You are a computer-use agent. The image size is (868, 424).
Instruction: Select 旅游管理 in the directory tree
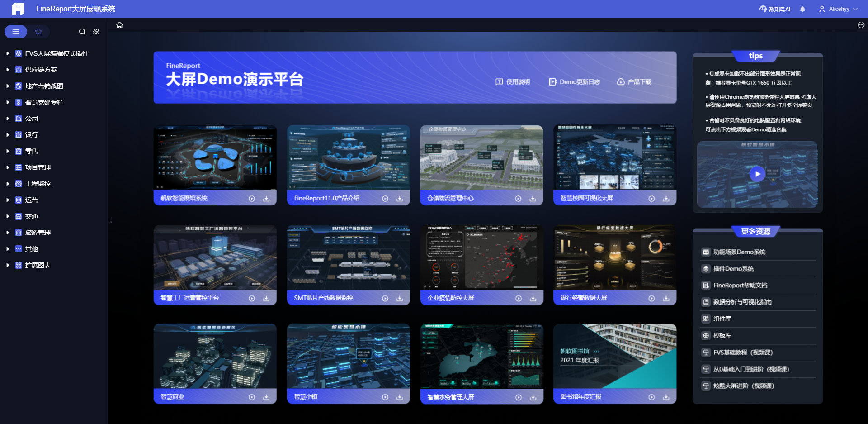pos(38,233)
